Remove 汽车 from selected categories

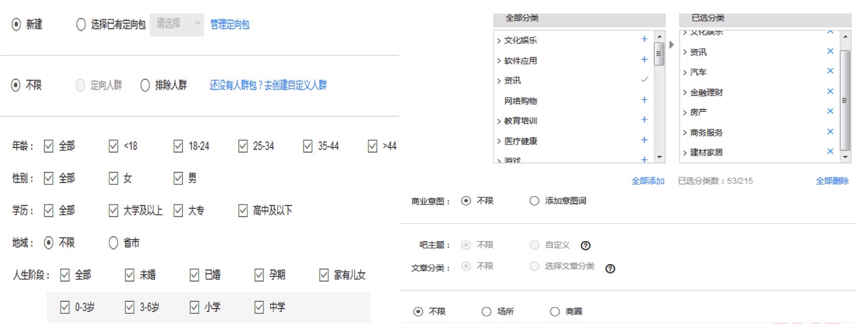(x=830, y=71)
